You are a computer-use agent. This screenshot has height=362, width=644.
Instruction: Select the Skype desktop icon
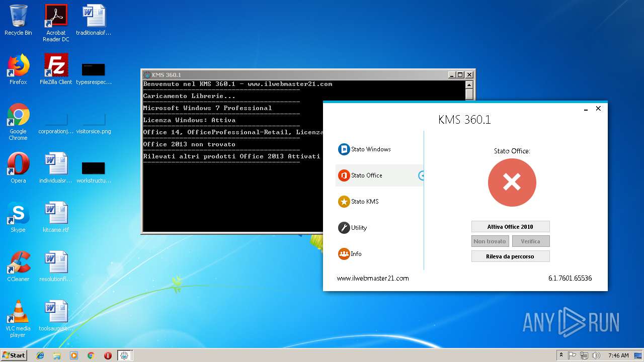18,217
